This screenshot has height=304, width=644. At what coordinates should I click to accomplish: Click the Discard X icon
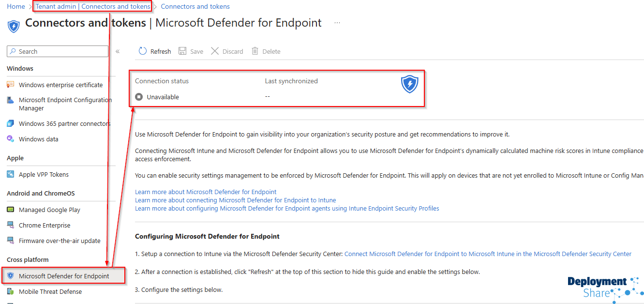point(215,51)
